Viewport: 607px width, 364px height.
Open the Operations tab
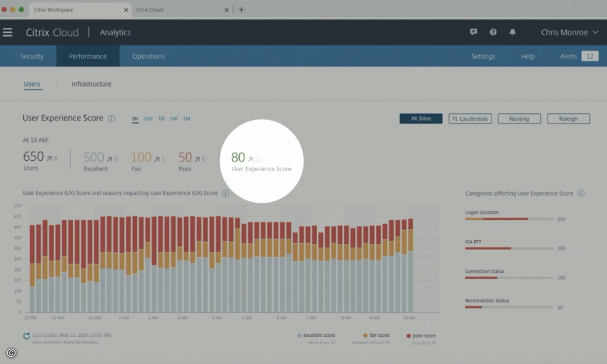coord(149,56)
